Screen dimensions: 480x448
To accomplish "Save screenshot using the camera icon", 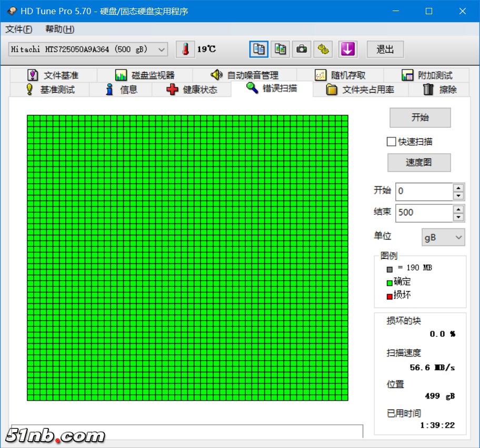I will [x=302, y=49].
